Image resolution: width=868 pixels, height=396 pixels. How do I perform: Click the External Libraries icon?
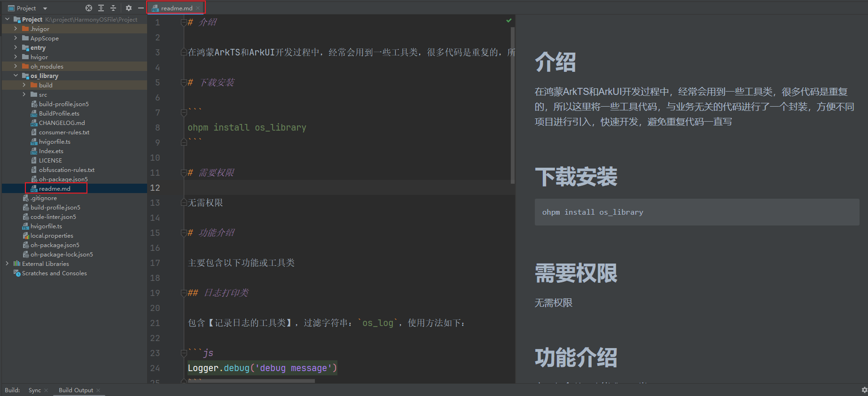17,264
